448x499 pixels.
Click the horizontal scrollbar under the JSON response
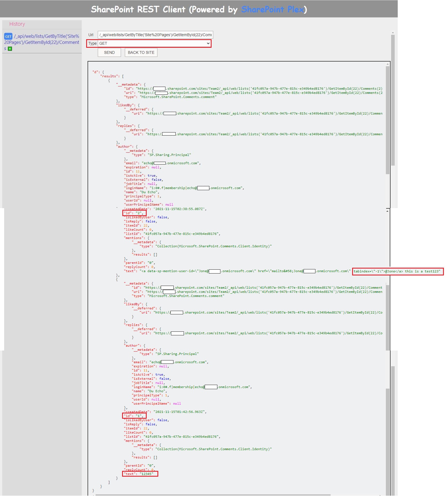pyautogui.click(x=213, y=495)
